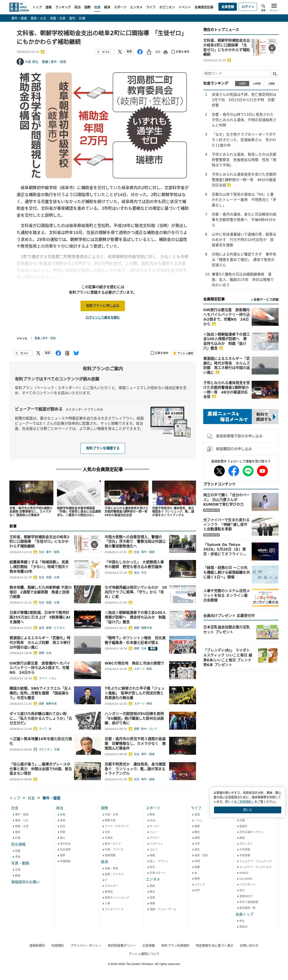Screen dimensions: 288x980
Task: Open the 日本豆乳協会加盟企業の豆乳セット プレゼント link
Action: pyautogui.click(x=227, y=630)
